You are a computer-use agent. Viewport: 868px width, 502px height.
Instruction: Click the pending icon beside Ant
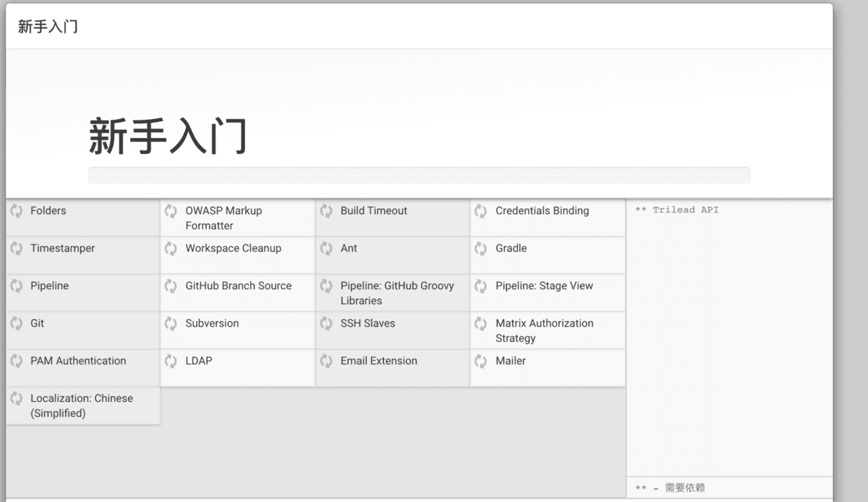click(x=326, y=249)
